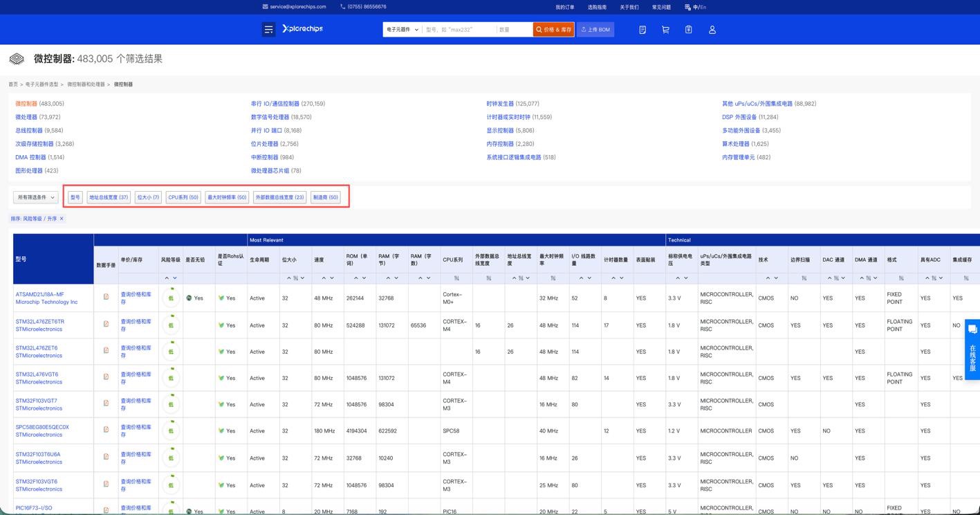Screen dimensions: 980x515
Task: Open filter icon for 边界扫描 column
Action: tap(804, 278)
